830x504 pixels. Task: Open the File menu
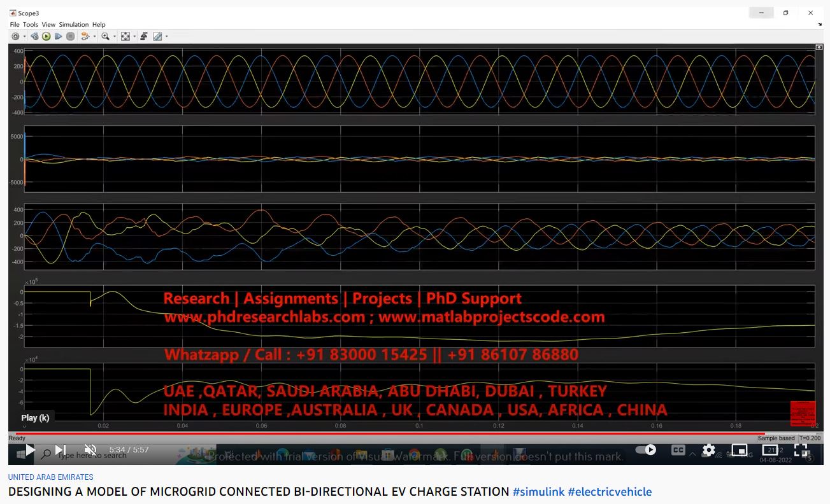click(x=15, y=25)
